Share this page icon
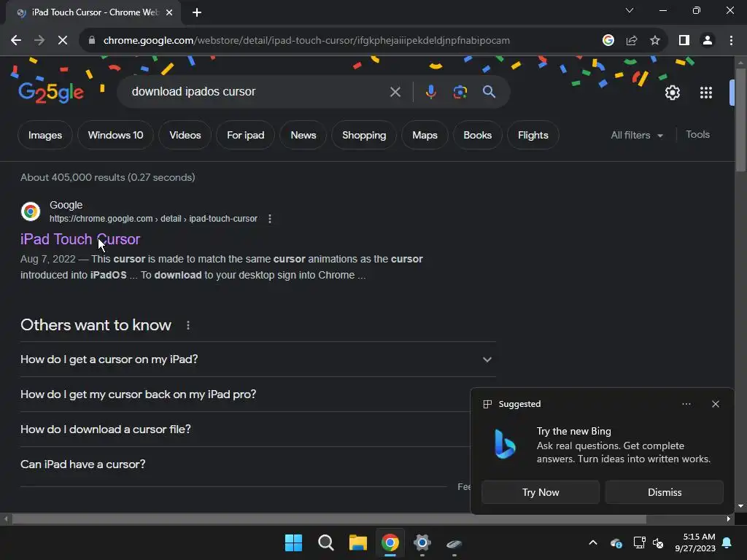Image resolution: width=747 pixels, height=560 pixels. point(632,41)
